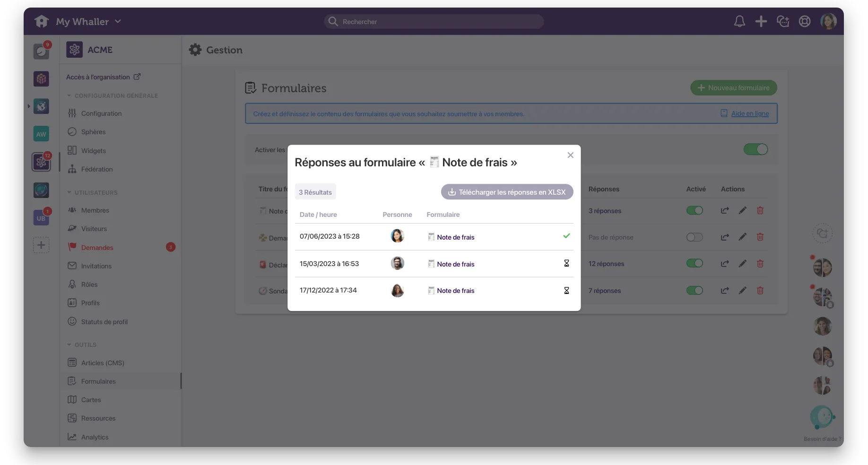Open the user profile avatar in top bar

pos(828,21)
